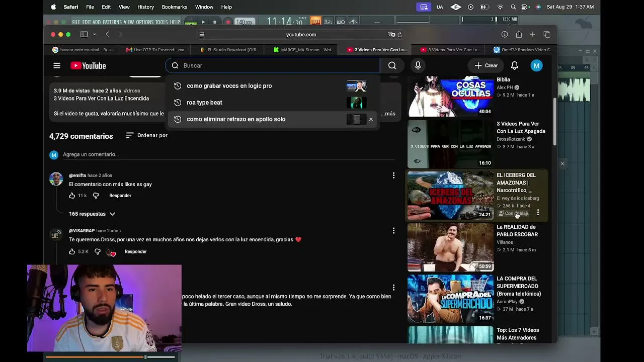Screen dimensions: 644x362
Task: Click the play button in FL Studio
Action: [203, 22]
